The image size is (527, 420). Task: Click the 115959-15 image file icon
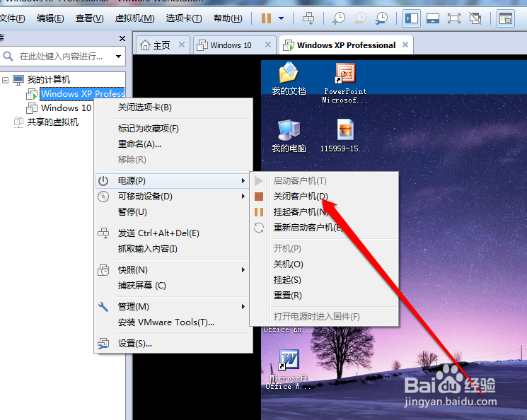tap(344, 136)
